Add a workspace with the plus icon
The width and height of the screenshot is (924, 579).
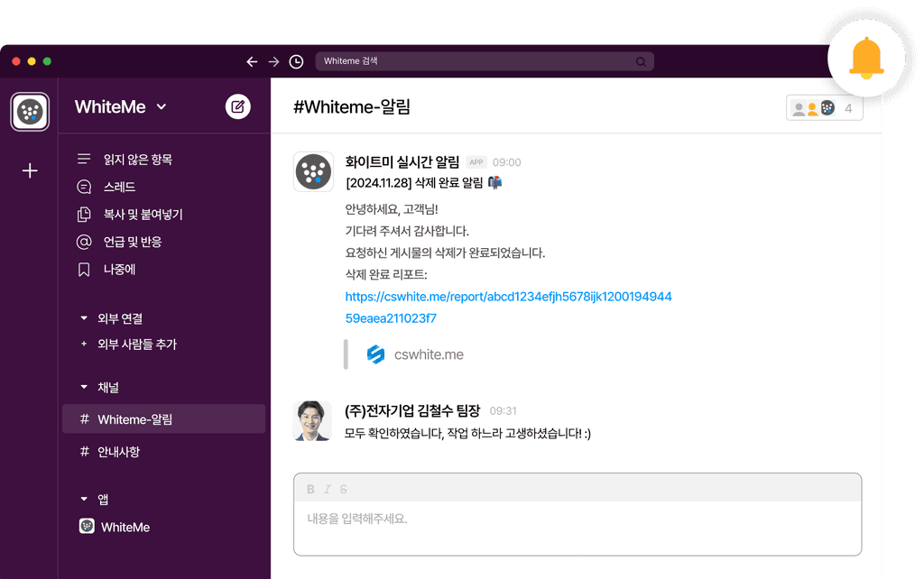pyautogui.click(x=30, y=170)
